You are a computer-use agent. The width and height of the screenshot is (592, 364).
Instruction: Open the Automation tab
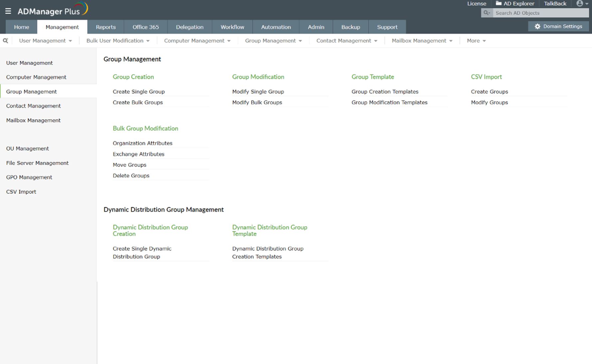276,27
